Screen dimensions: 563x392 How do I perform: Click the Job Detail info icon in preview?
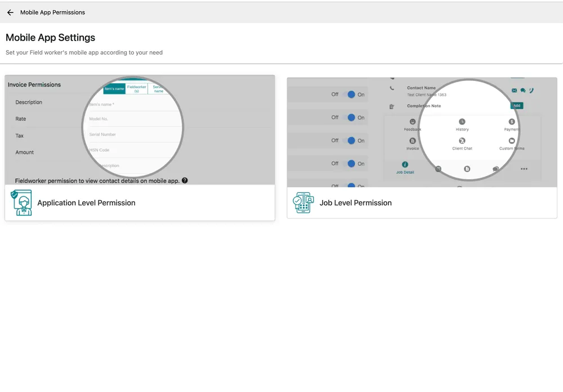point(405,164)
